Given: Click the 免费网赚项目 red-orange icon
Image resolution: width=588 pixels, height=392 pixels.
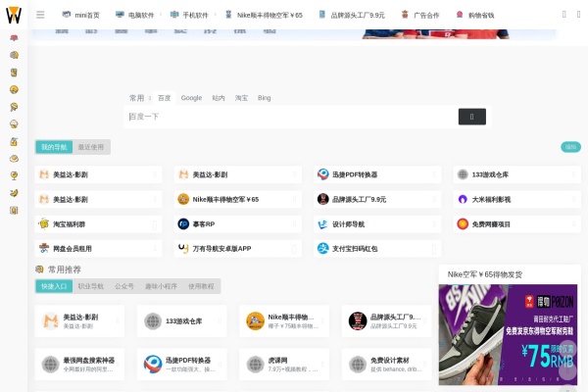Looking at the screenshot, I should click(463, 224).
